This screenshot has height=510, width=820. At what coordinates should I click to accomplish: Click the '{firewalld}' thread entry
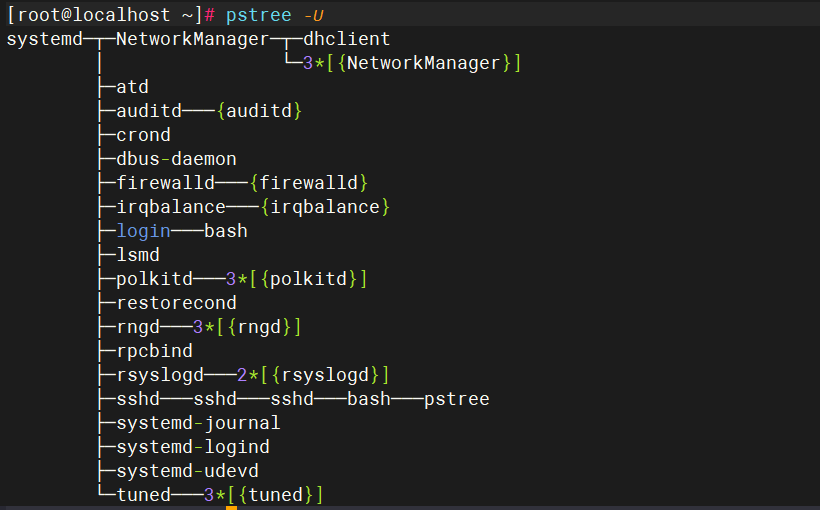tap(309, 183)
